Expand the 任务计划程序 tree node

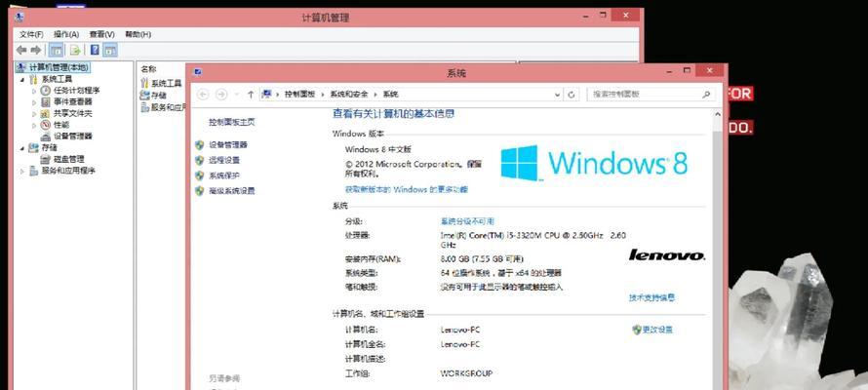[x=34, y=91]
